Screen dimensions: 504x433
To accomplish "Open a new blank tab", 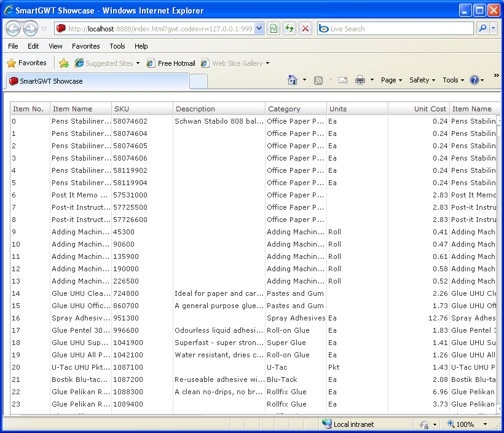I will 199,81.
